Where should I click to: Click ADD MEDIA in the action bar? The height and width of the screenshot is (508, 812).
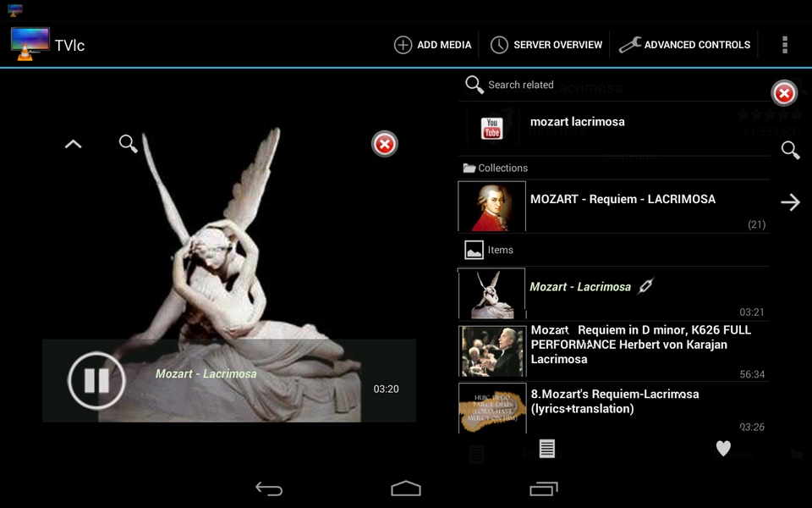click(x=432, y=45)
